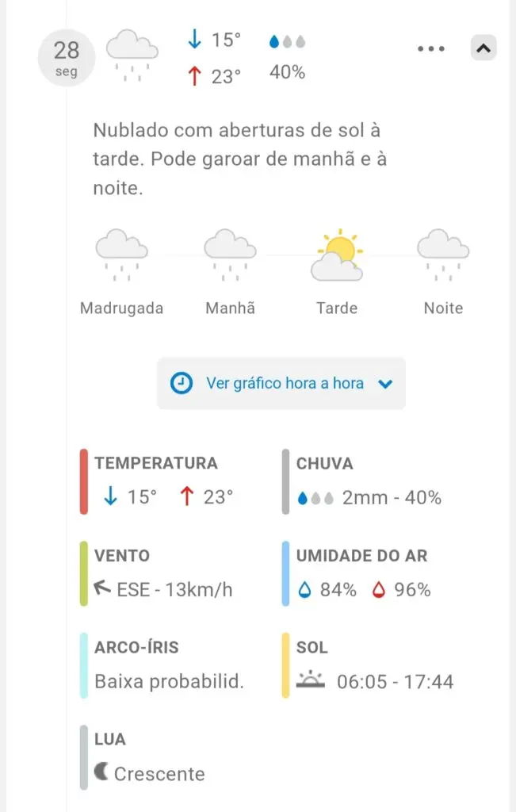Screen dimensions: 516x812
Task: Click the 40% rain chance in header
Action: [287, 72]
